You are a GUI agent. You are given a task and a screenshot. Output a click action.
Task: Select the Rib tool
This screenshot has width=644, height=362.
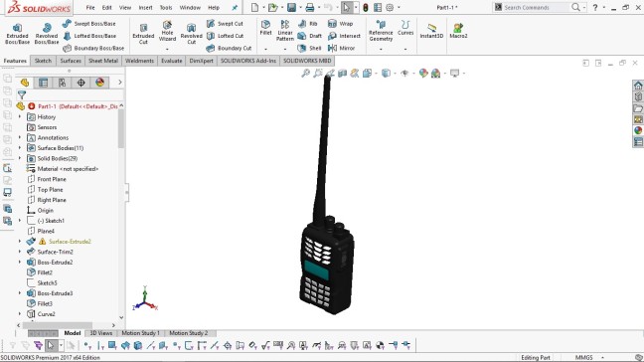pos(308,24)
